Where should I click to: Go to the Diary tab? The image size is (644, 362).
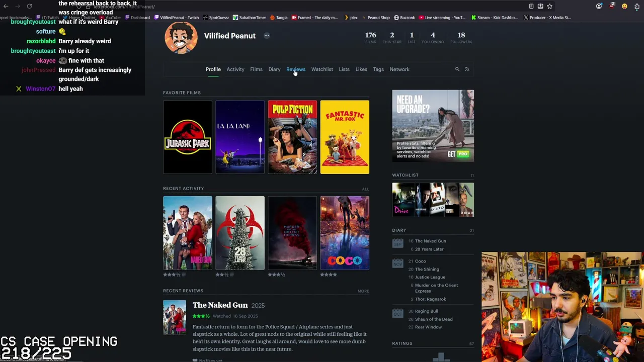tap(274, 69)
